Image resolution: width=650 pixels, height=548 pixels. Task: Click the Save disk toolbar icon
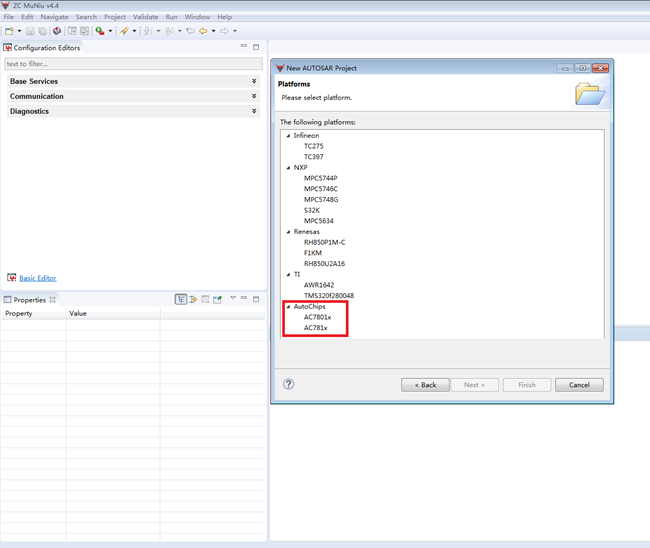pos(30,31)
